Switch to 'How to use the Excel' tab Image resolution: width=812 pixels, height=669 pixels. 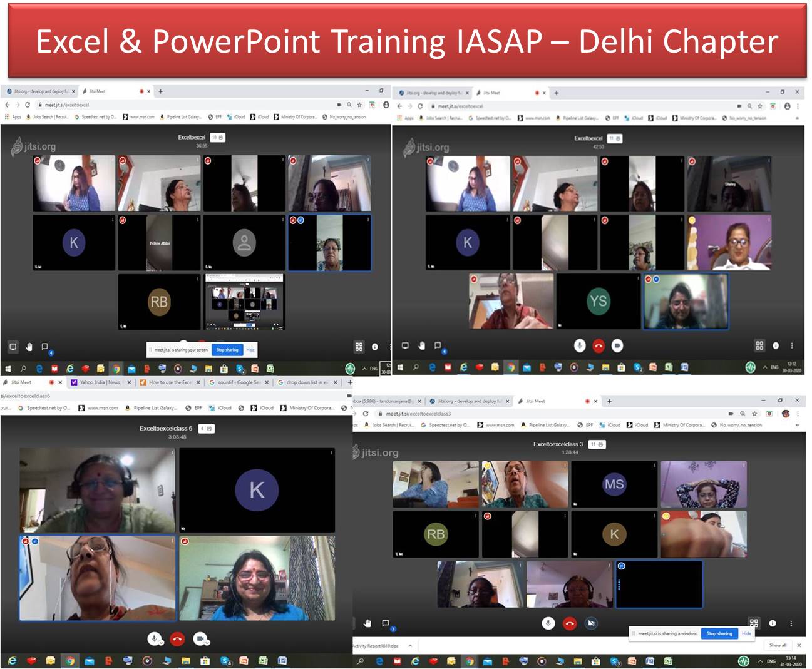pos(169,382)
